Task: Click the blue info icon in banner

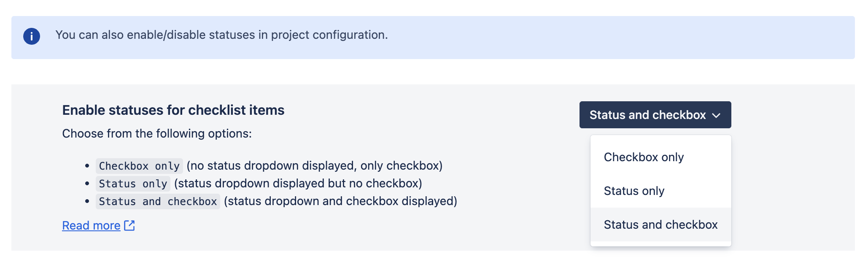Action: (x=32, y=36)
